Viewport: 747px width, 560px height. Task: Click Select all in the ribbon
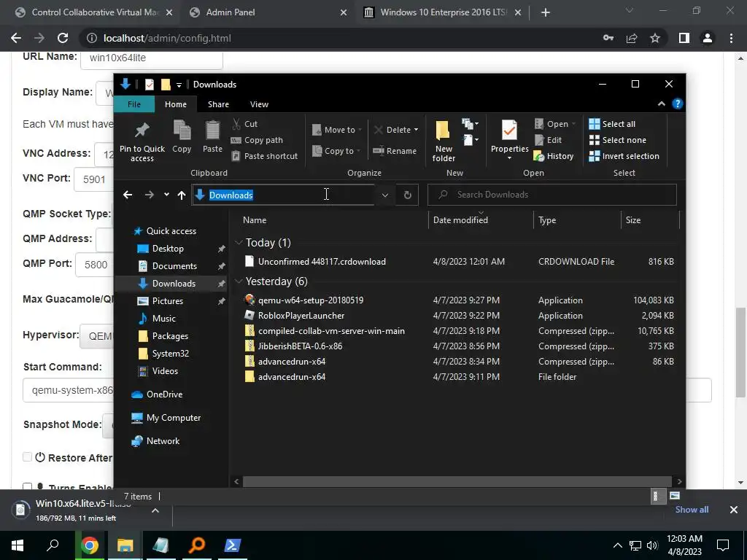click(612, 124)
